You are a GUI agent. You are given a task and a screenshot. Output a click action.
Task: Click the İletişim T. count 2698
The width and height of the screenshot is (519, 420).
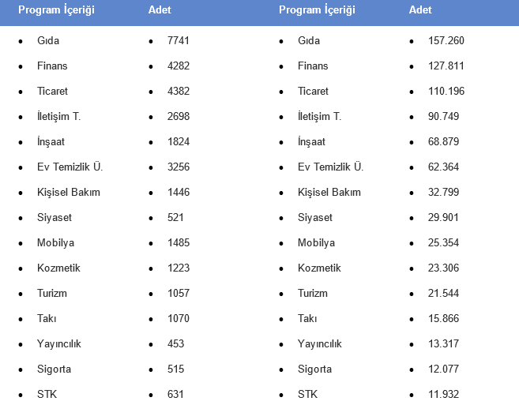pos(179,116)
